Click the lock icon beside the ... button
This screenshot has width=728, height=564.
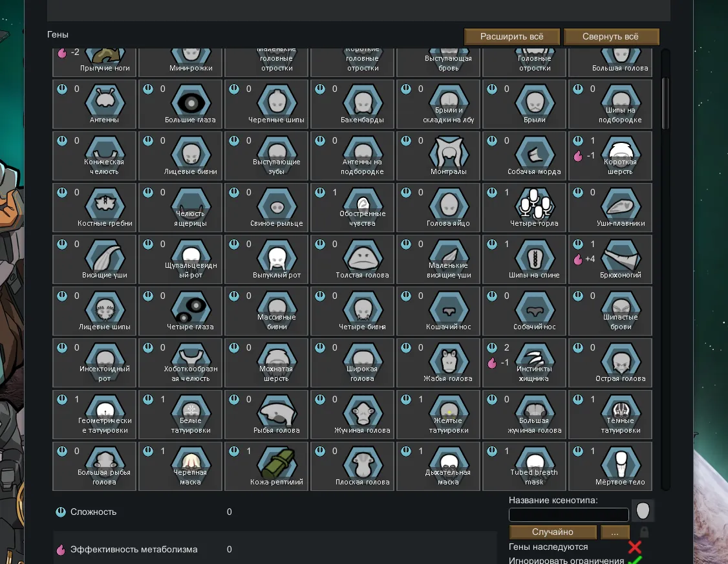click(x=644, y=532)
